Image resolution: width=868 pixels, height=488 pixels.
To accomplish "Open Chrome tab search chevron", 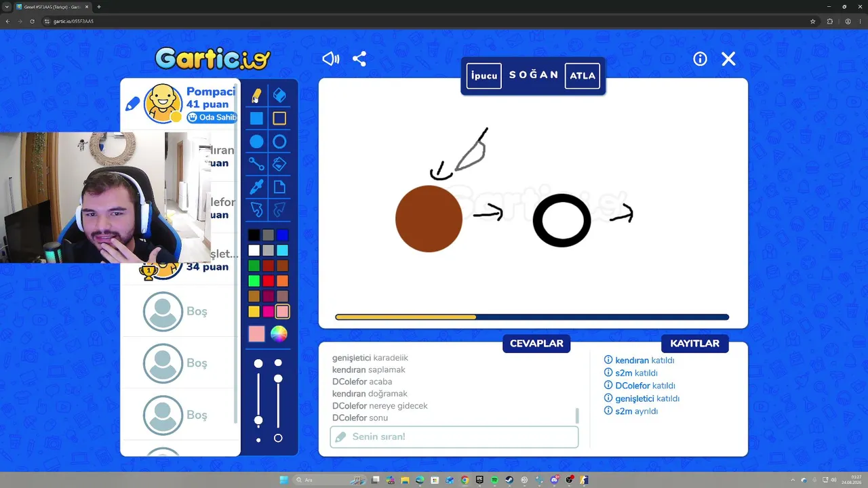I will click(x=7, y=7).
